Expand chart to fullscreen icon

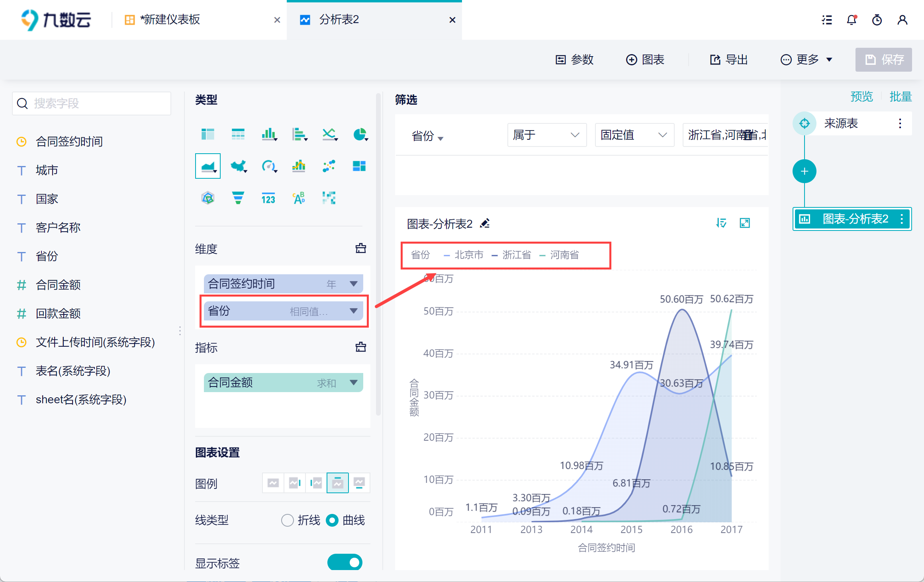[x=744, y=223]
